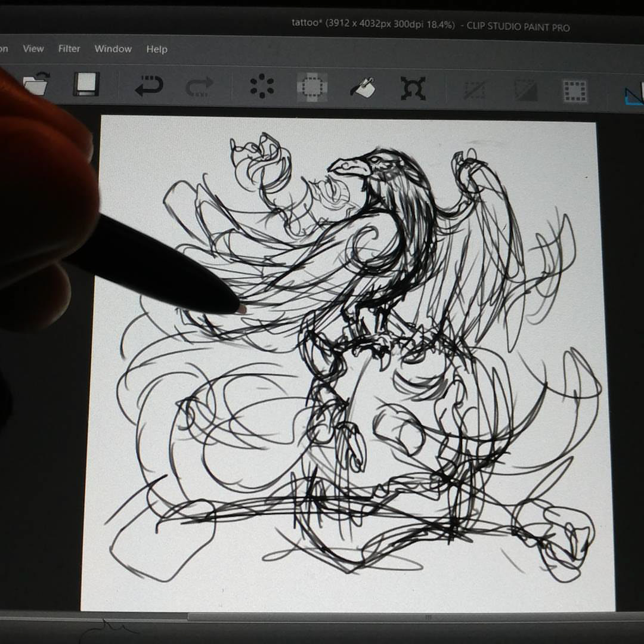
Task: Click the Save icon
Action: pyautogui.click(x=86, y=84)
